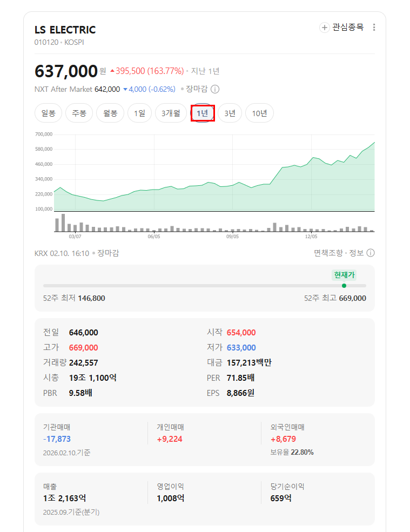Switch chart to 10년 range

tap(259, 113)
